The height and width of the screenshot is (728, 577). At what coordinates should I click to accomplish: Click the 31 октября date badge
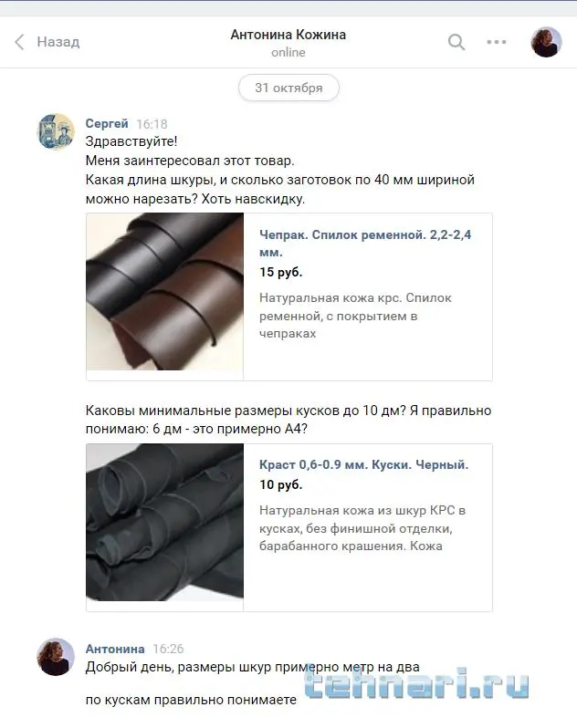click(288, 88)
